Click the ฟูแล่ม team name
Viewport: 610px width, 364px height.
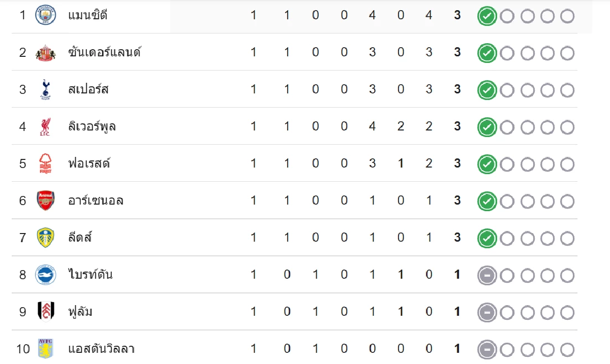80,312
